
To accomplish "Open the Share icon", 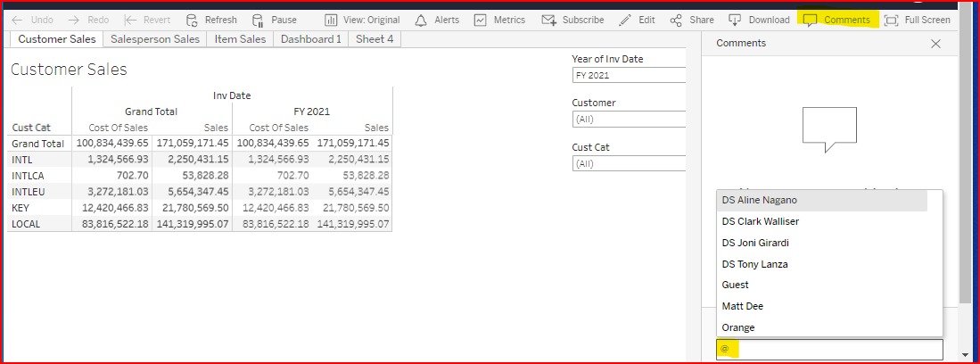I will pyautogui.click(x=676, y=20).
